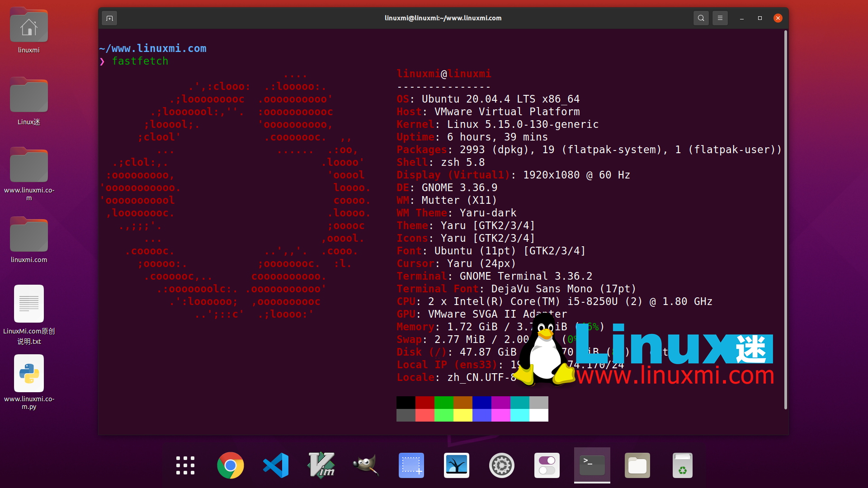Open the www.linuxmi.com.py Python file
Image resolution: width=868 pixels, height=488 pixels.
(29, 382)
